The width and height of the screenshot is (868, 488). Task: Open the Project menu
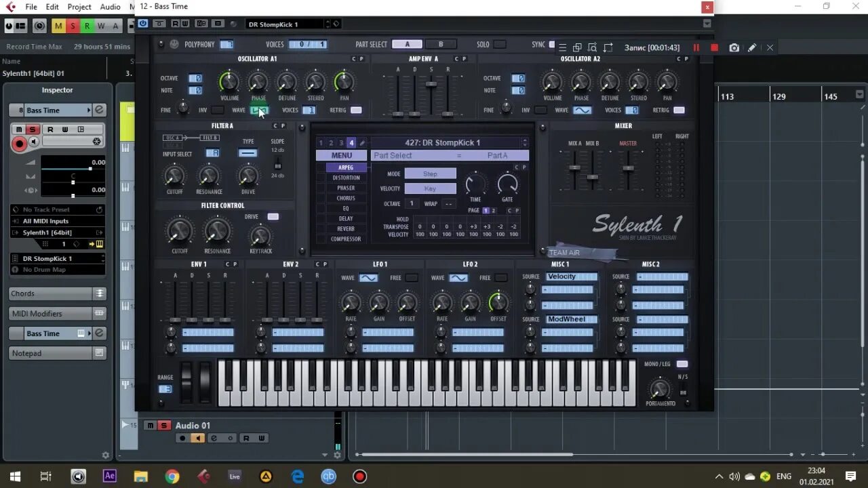pyautogui.click(x=79, y=7)
